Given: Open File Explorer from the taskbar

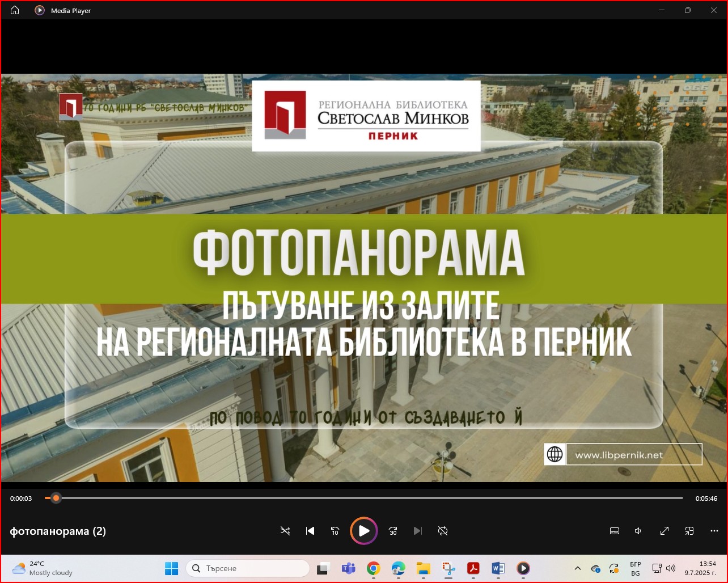Looking at the screenshot, I should click(x=423, y=568).
